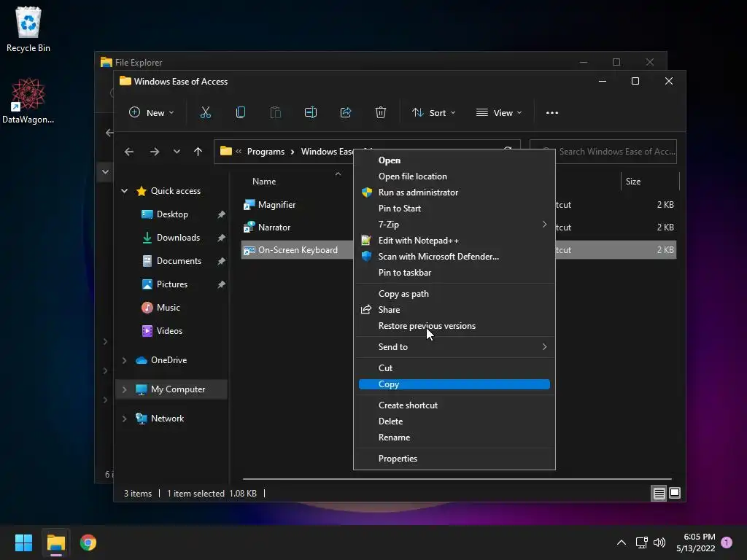Open Music in Quick access
This screenshot has width=747, height=560.
(x=161, y=308)
